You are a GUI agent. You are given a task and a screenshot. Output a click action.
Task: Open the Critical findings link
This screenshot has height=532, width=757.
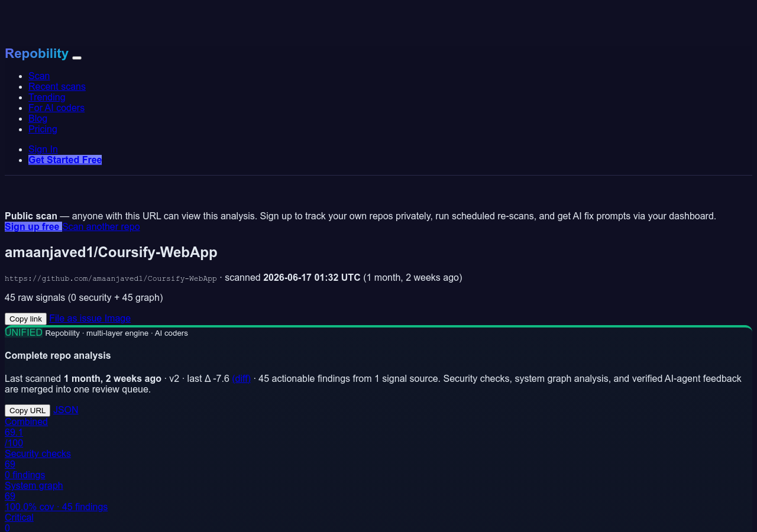pyautogui.click(x=19, y=517)
